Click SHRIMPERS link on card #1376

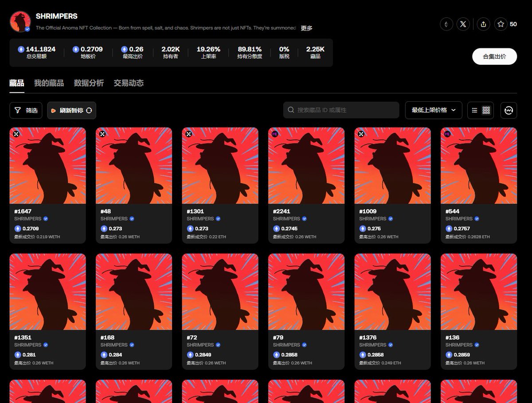[x=373, y=345]
